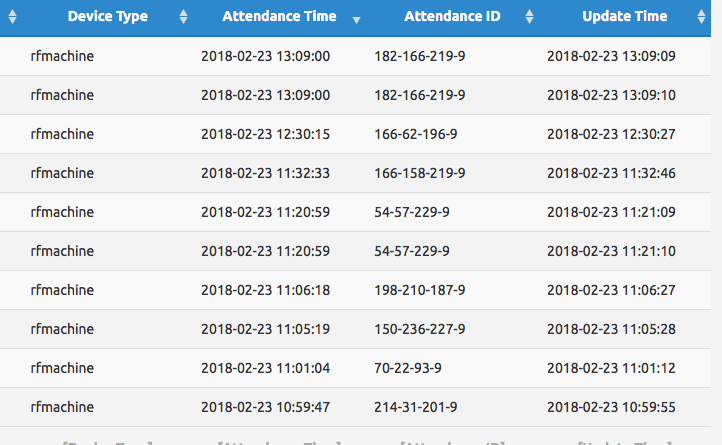The image size is (722, 445).
Task: Select the Update Time column heading
Action: (624, 17)
